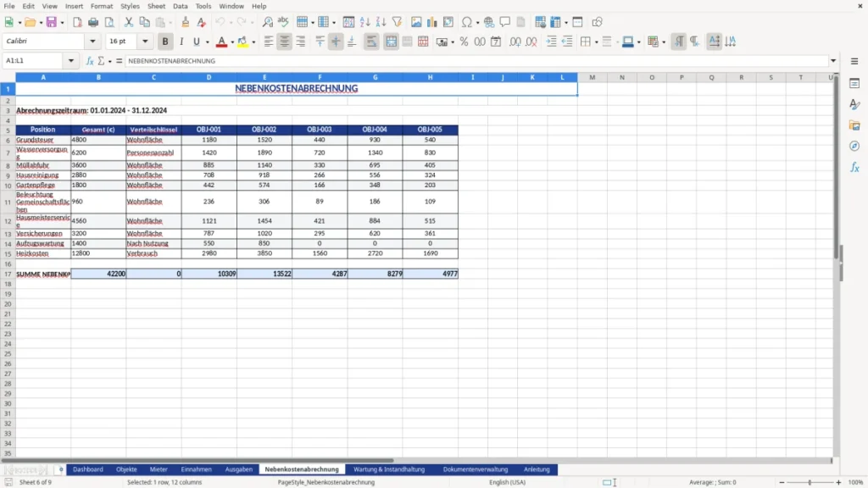Image resolution: width=868 pixels, height=488 pixels.
Task: Zoom out using the minus button
Action: pos(782,482)
